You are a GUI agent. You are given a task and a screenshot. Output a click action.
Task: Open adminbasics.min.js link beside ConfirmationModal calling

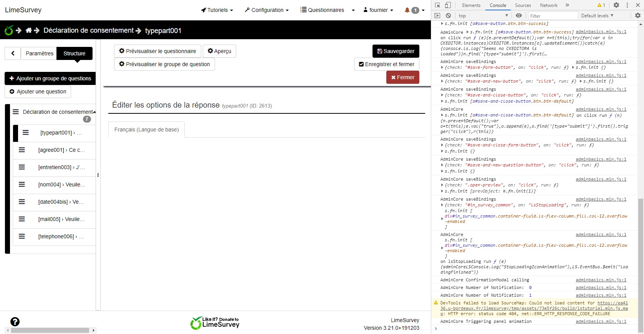[x=601, y=280]
